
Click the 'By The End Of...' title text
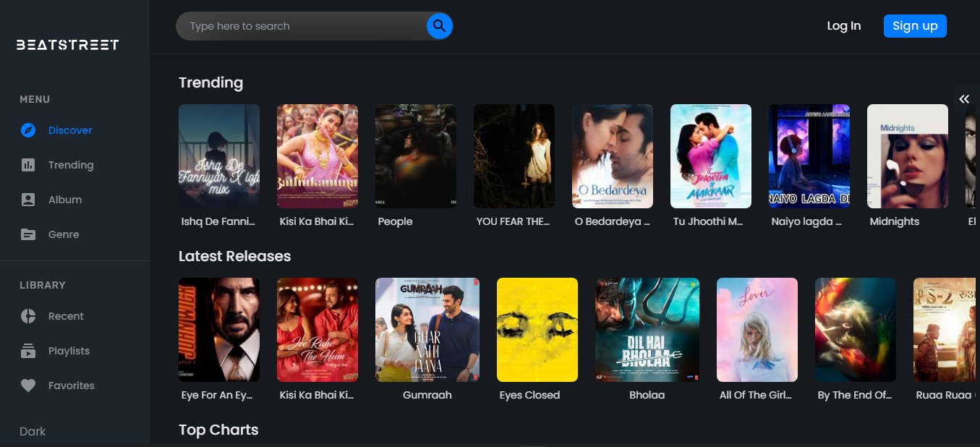(854, 395)
